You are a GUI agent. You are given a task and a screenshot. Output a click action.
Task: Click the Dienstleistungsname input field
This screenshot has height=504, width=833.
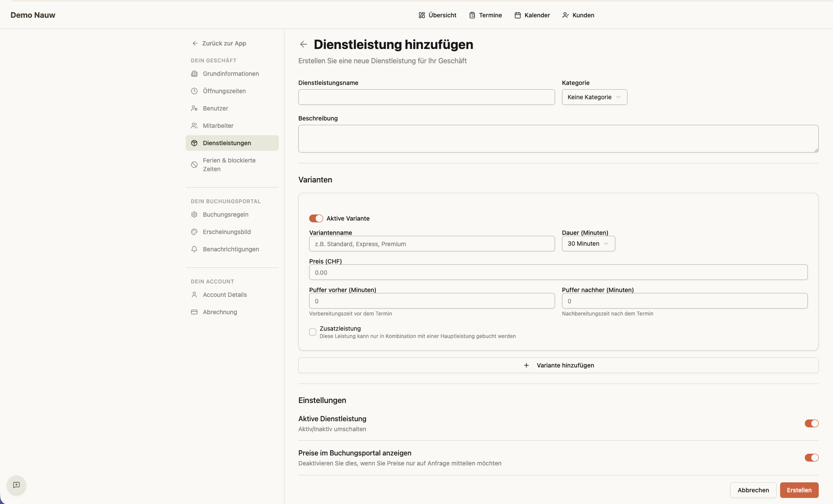427,97
